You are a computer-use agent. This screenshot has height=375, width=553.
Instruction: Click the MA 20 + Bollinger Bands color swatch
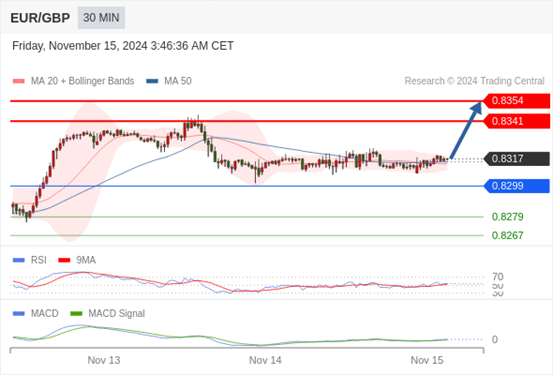19,81
